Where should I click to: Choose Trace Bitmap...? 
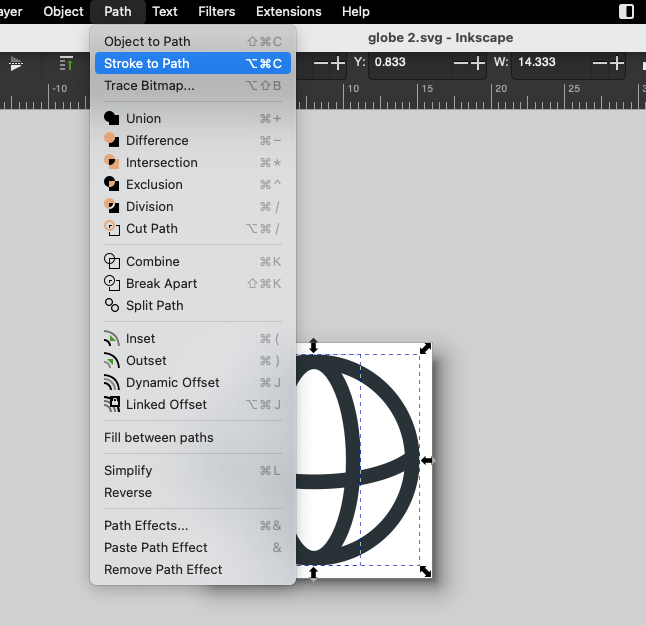193,85
